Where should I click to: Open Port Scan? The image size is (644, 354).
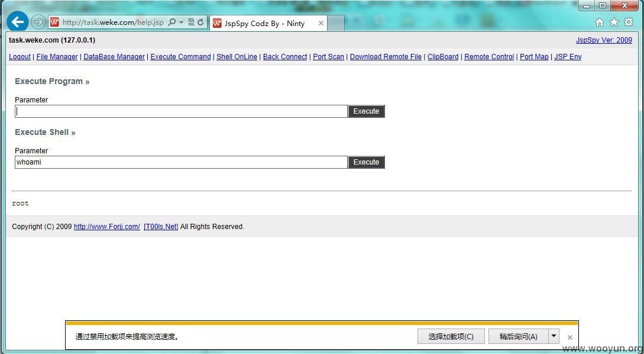(329, 57)
